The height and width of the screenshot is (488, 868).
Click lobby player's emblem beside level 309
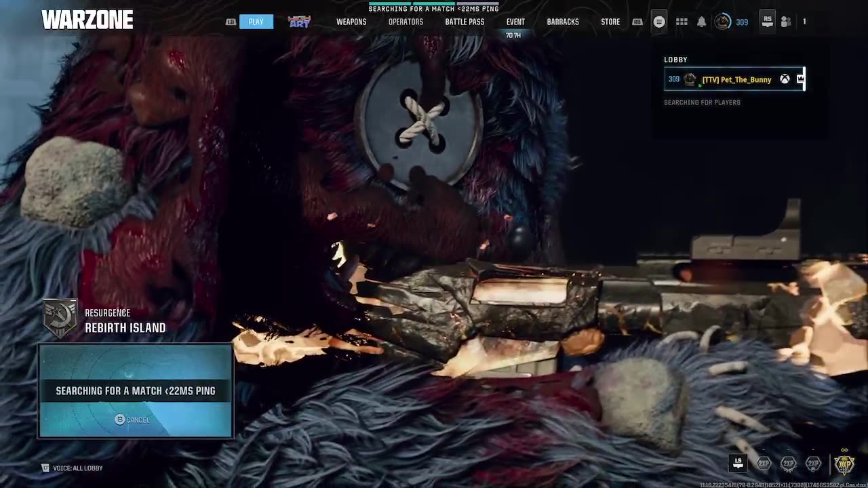point(690,79)
